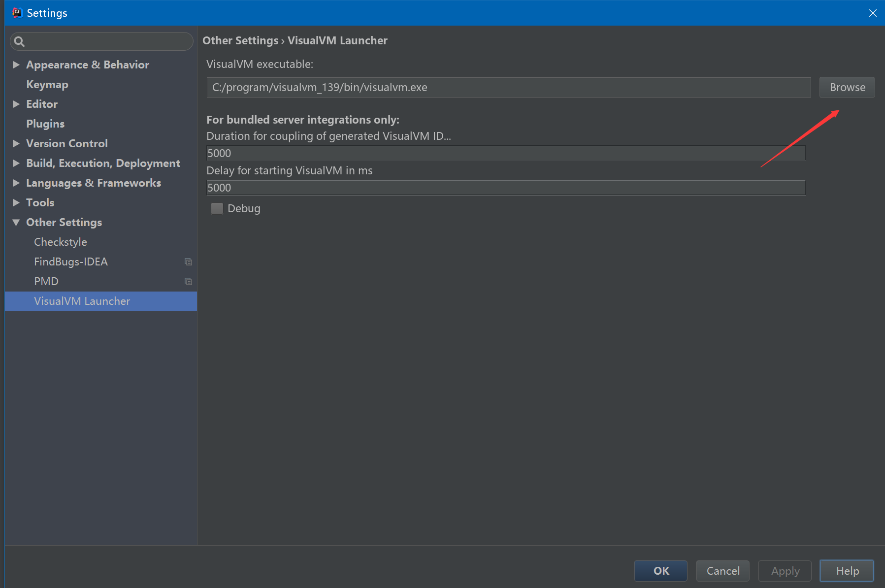885x588 pixels.
Task: Expand Appearance & Behavior arrow
Action: coord(16,65)
